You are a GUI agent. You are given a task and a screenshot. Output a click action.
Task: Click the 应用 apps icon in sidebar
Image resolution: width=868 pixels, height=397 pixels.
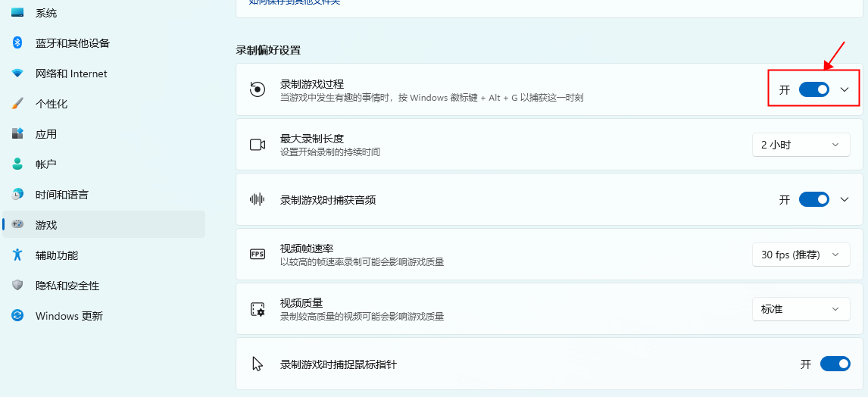point(17,134)
